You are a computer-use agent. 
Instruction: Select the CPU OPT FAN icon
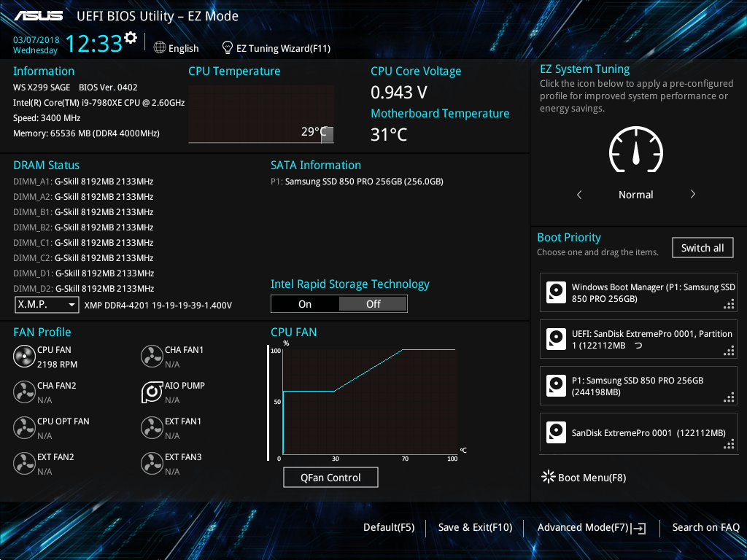coord(24,427)
